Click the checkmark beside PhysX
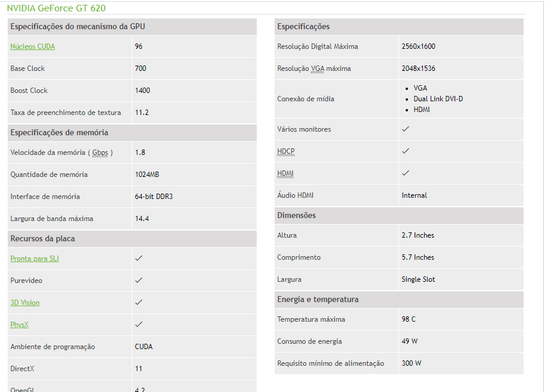 139,324
